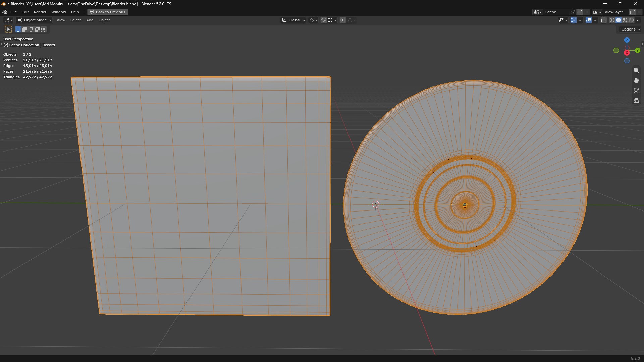Open the File menu
The image size is (644, 362).
[x=13, y=12]
